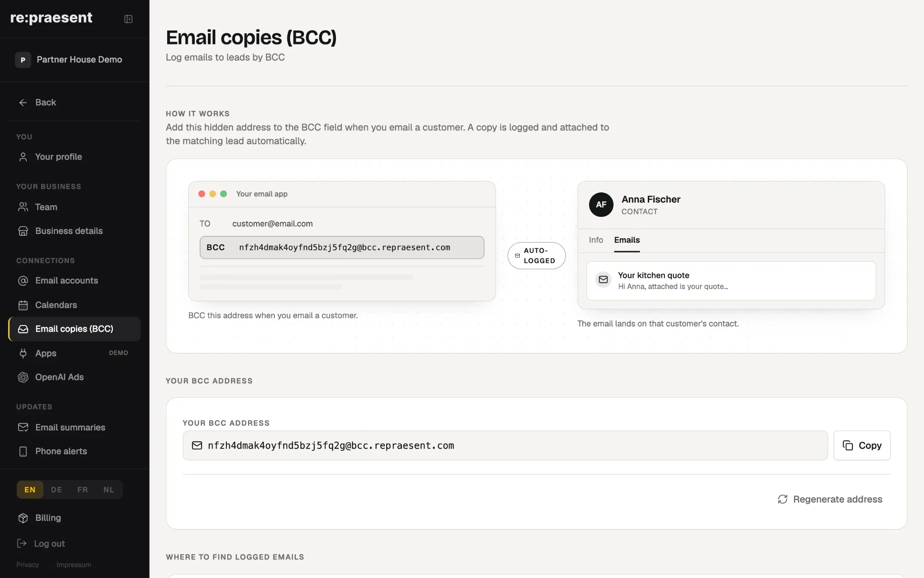Switch language to FR
The height and width of the screenshot is (578, 924).
point(83,490)
